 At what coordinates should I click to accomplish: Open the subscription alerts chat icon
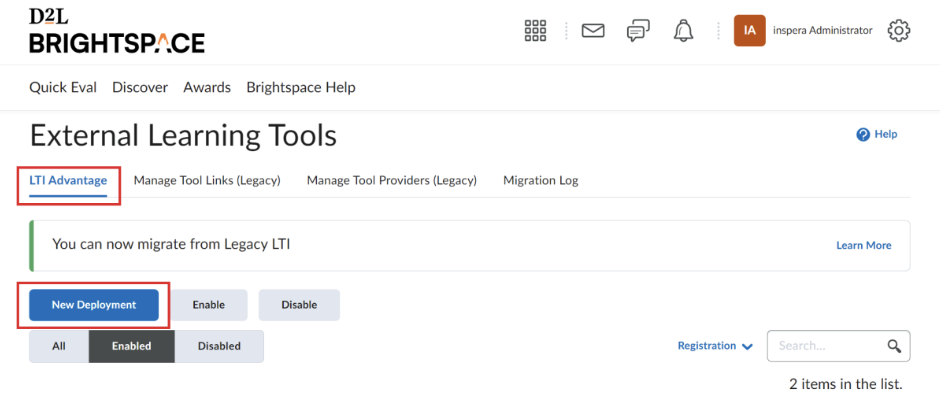(x=638, y=31)
